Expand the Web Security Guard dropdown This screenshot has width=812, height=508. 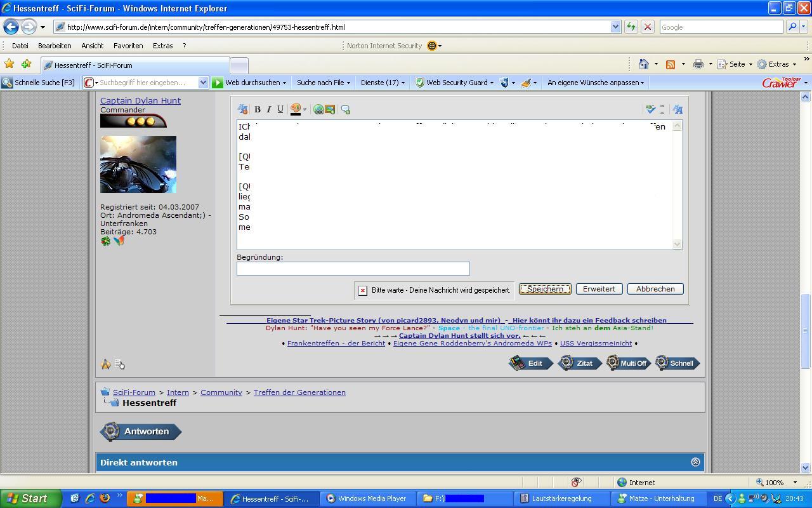click(x=492, y=83)
